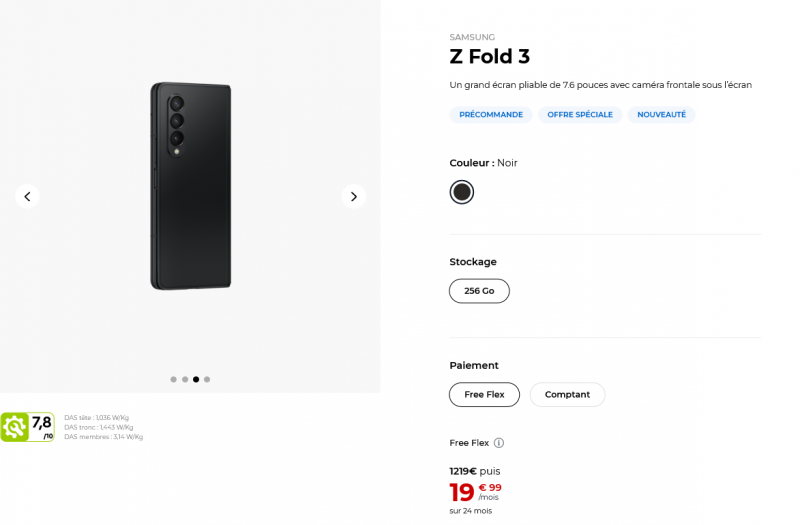This screenshot has height=525, width=800.
Task: Click the black Z Fold 3 photo
Action: pyautogui.click(x=191, y=186)
